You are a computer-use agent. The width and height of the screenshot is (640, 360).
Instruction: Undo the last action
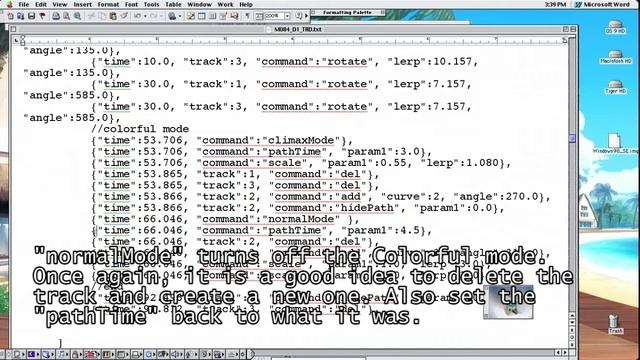pyautogui.click(x=138, y=16)
